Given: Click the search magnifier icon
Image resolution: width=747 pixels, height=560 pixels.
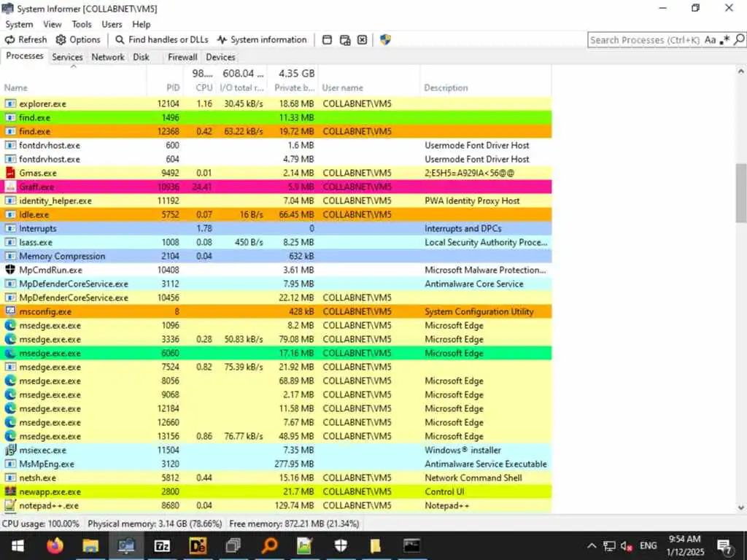Looking at the screenshot, I should [739, 40].
